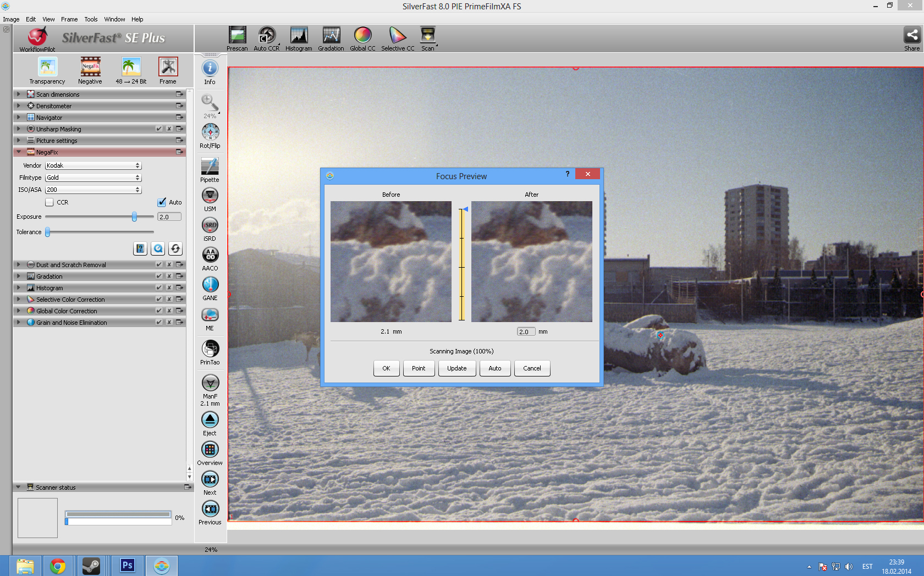Run Auto CCR from toolbar
Image resolution: width=924 pixels, height=576 pixels.
(267, 35)
